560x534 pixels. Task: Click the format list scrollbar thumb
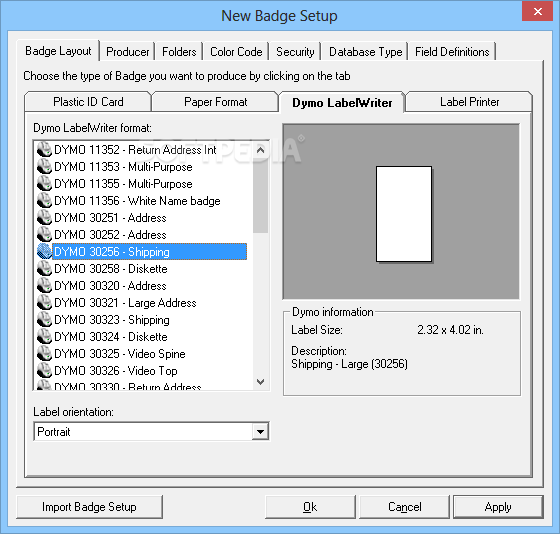260,196
